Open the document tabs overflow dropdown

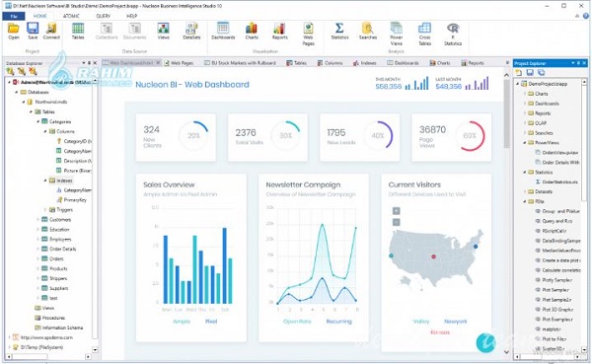tap(507, 63)
